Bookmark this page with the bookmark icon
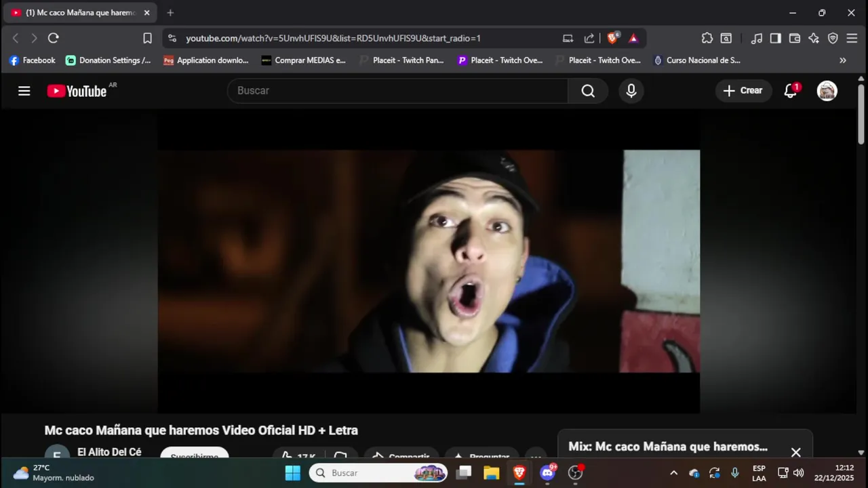 click(x=147, y=39)
